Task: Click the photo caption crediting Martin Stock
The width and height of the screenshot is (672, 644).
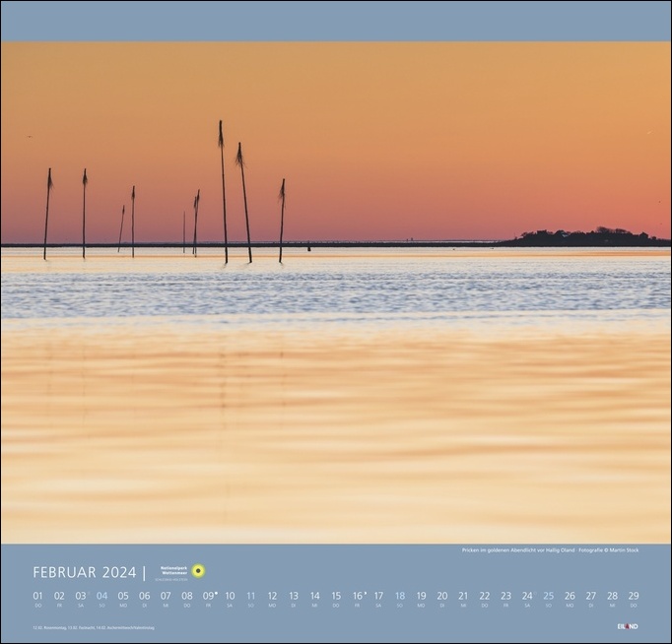Action: pyautogui.click(x=550, y=549)
